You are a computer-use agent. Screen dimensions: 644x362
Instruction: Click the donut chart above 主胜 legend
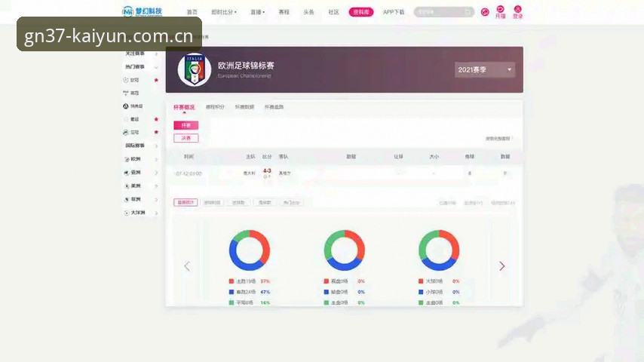click(x=250, y=250)
